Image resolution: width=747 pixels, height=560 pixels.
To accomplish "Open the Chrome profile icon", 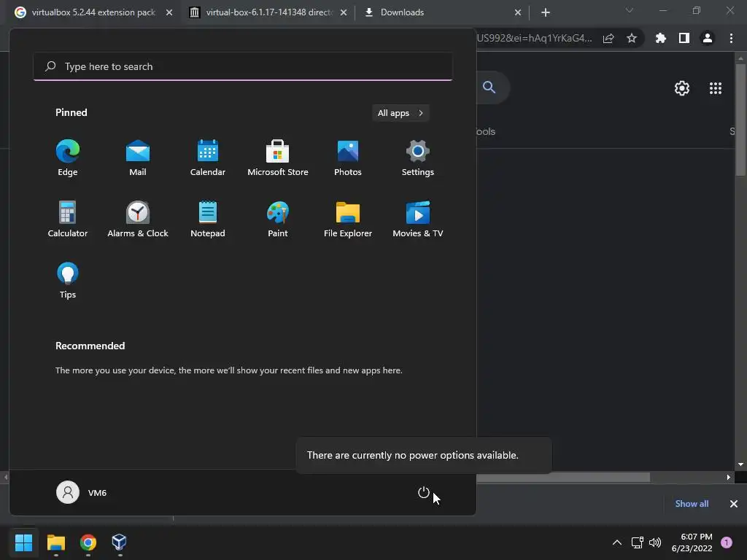I will (x=708, y=38).
